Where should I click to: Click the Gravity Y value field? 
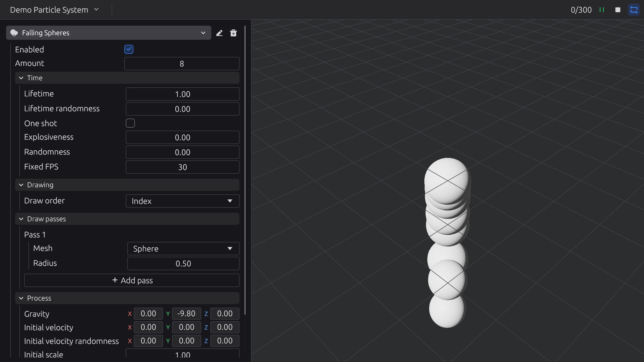pos(186,313)
